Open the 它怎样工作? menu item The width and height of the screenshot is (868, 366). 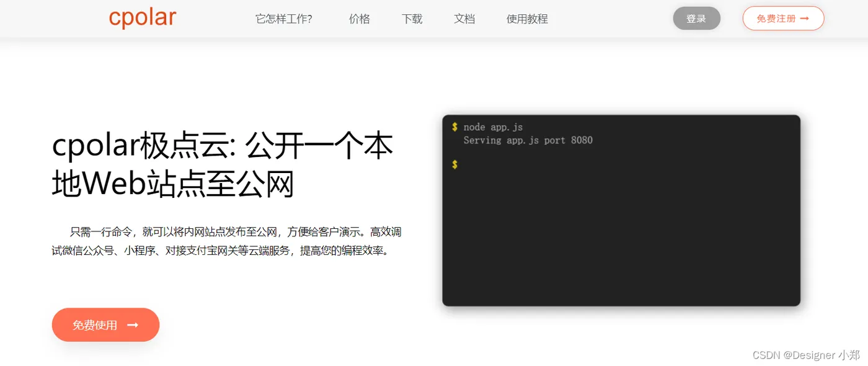[284, 19]
